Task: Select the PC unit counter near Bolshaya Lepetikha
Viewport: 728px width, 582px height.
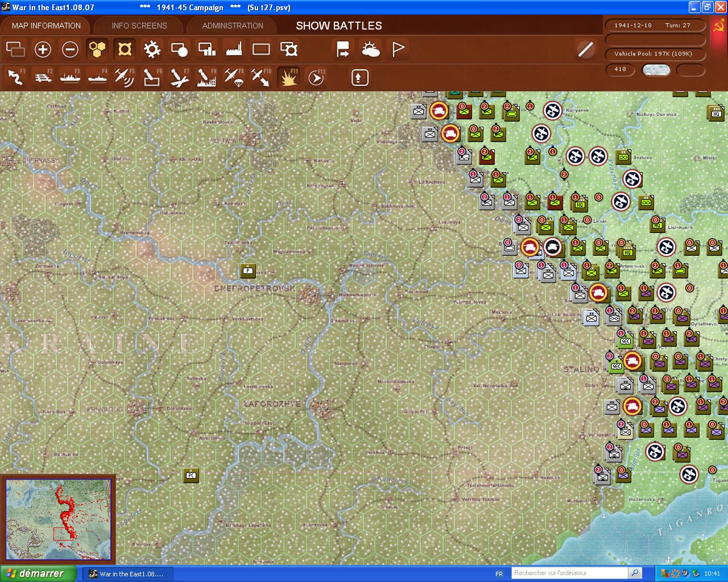Action: (x=191, y=475)
